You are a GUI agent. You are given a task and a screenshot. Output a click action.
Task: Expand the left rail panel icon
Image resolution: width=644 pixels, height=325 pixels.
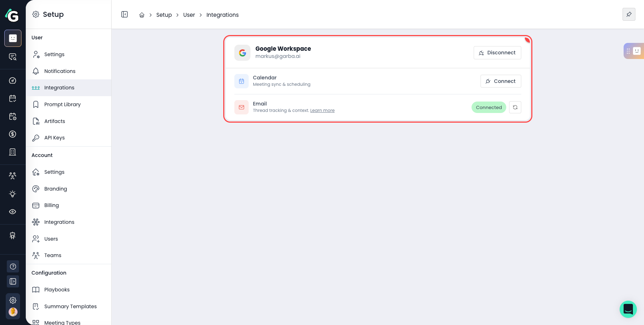click(x=13, y=281)
